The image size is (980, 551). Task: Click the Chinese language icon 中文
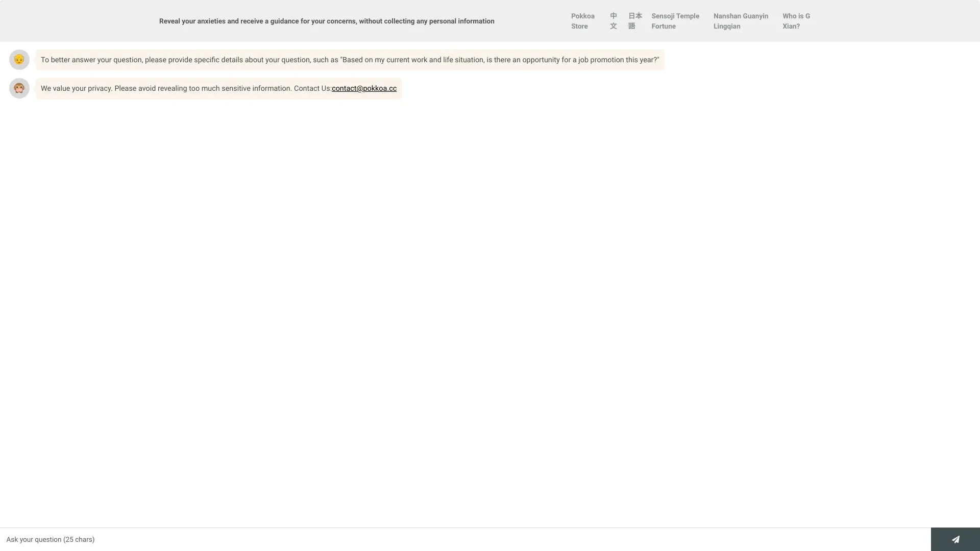(612, 21)
